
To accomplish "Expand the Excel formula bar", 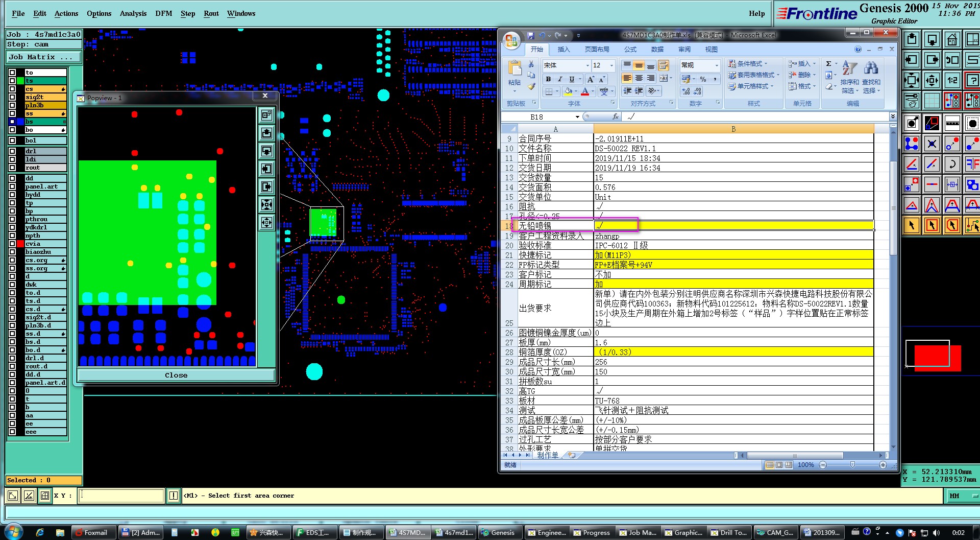I will tap(893, 116).
